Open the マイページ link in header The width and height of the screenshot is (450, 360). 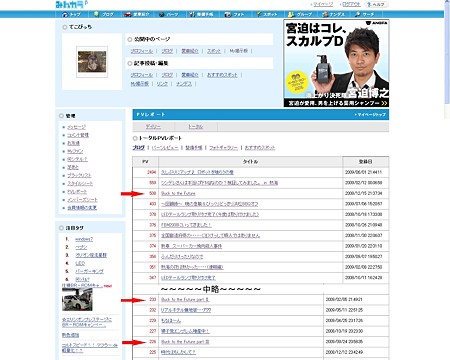tap(323, 4)
